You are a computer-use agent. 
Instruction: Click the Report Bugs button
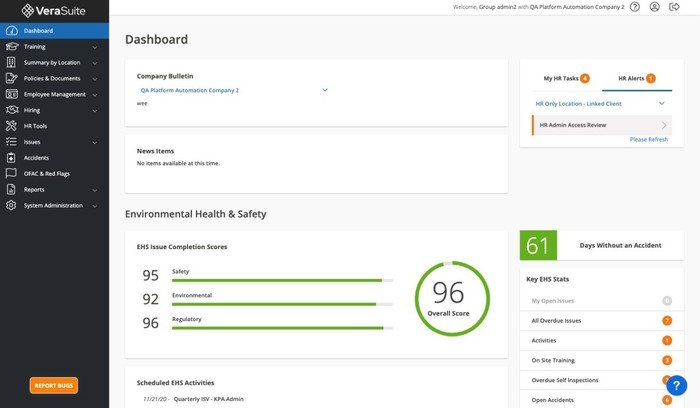point(54,385)
